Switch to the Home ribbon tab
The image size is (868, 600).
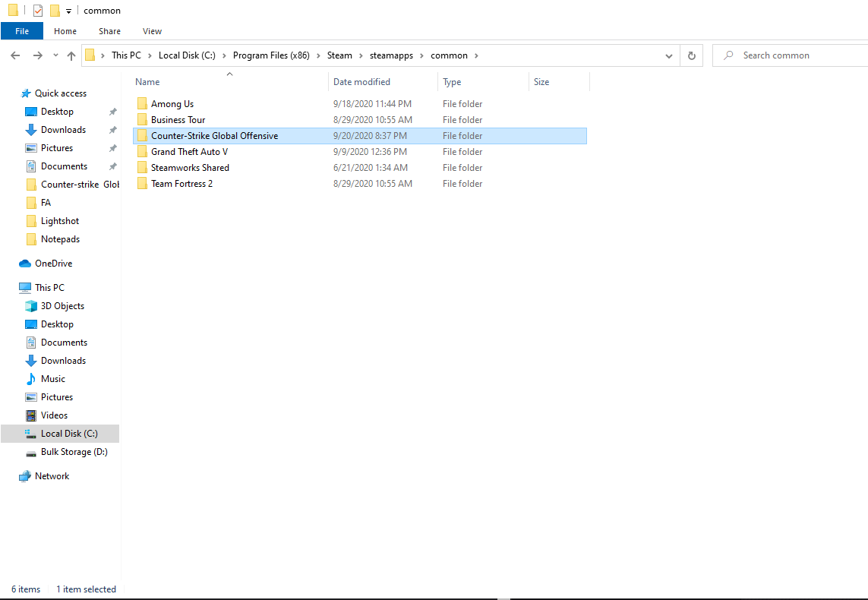click(x=65, y=31)
